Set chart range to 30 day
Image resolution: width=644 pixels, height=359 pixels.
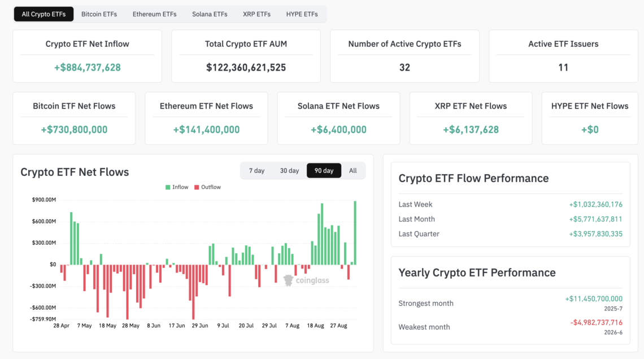coord(290,171)
